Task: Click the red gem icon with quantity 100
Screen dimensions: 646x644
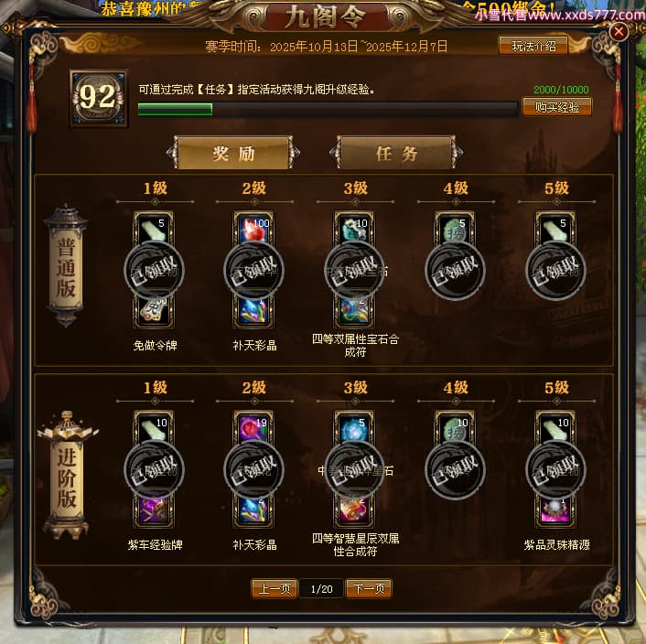Action: click(253, 229)
